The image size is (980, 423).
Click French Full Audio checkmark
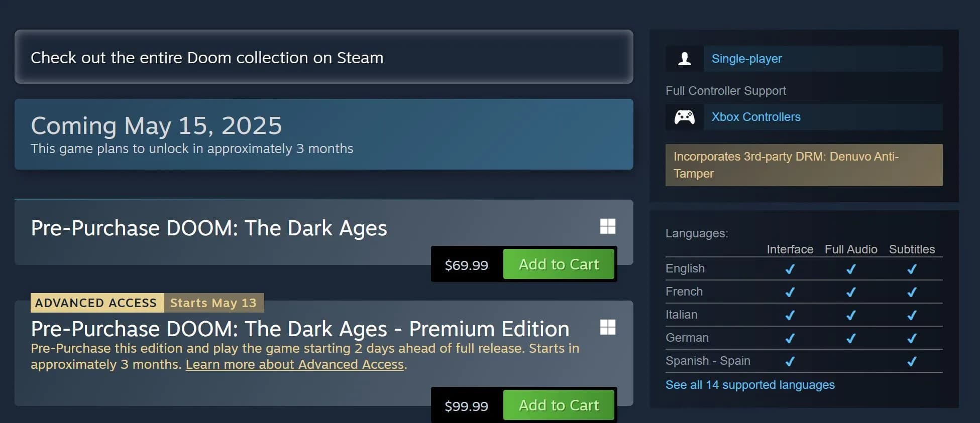pos(850,292)
